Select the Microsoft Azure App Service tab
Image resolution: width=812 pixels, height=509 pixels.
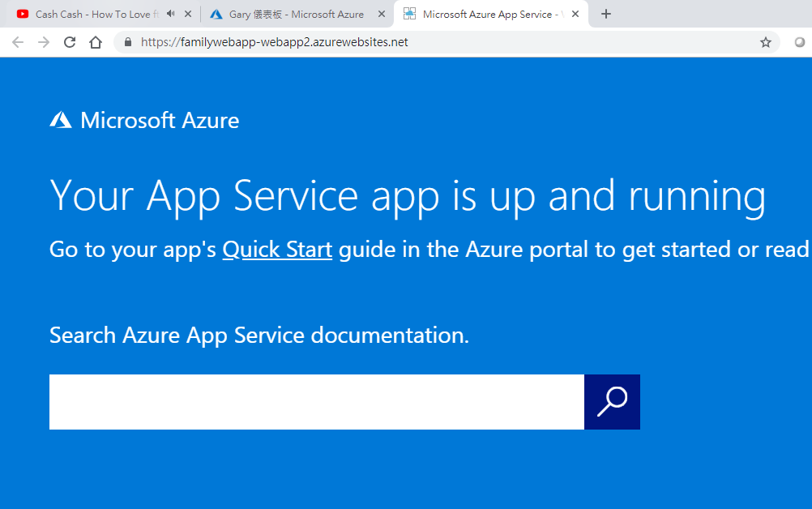[x=486, y=14]
